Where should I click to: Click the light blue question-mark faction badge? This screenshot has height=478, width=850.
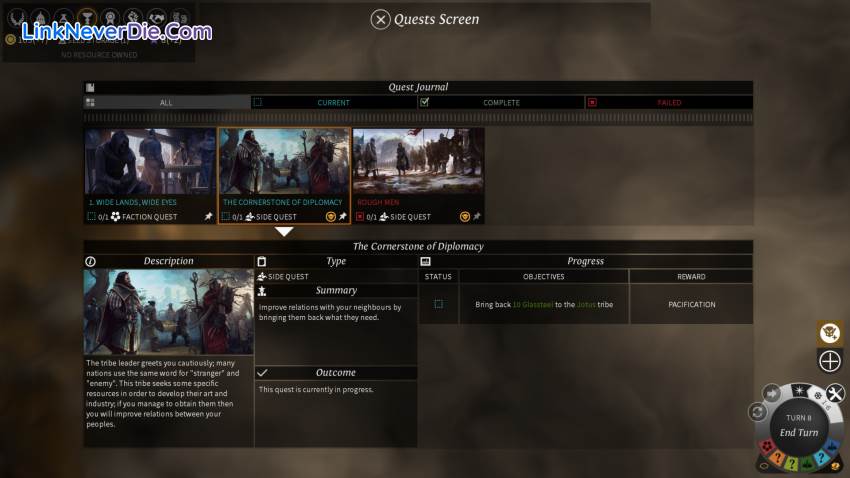click(821, 458)
